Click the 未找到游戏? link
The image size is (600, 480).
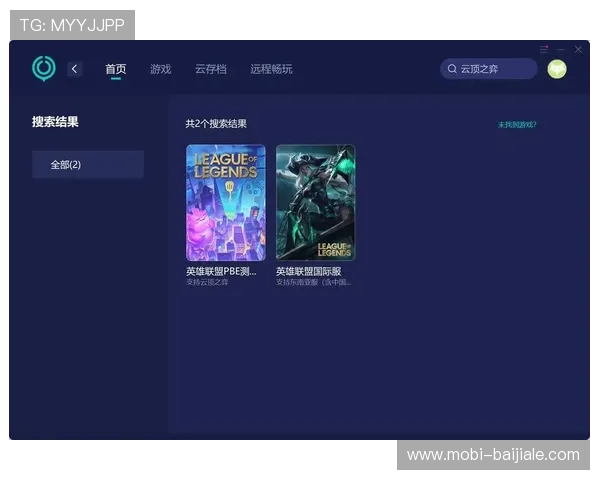click(517, 125)
